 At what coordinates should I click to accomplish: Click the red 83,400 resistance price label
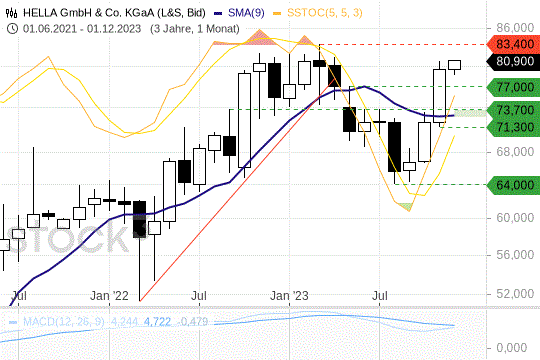tap(513, 44)
